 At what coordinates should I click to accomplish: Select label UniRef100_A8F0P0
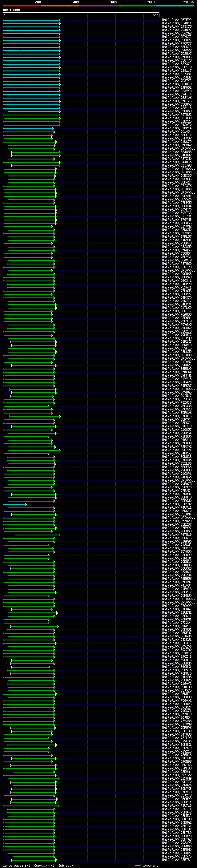point(177,836)
